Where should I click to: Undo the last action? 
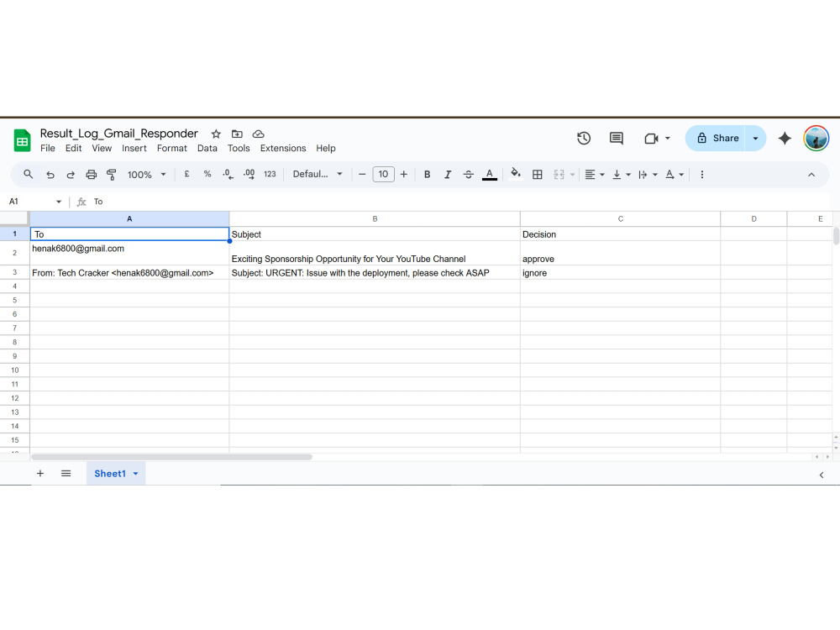tap(50, 175)
